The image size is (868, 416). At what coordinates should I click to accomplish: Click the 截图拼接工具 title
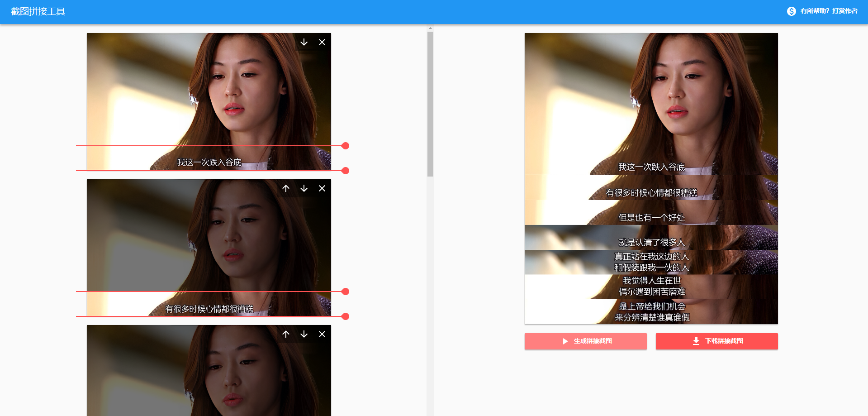pos(38,12)
